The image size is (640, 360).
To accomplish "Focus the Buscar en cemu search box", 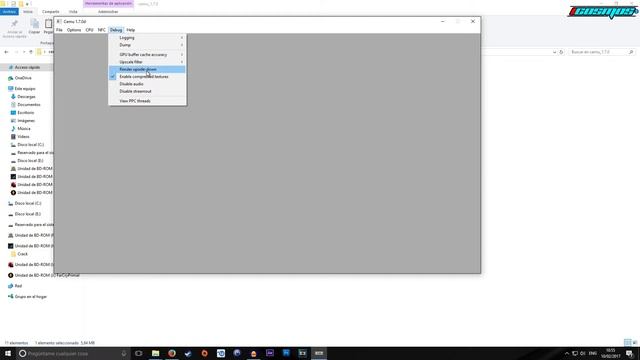I will click(601, 52).
